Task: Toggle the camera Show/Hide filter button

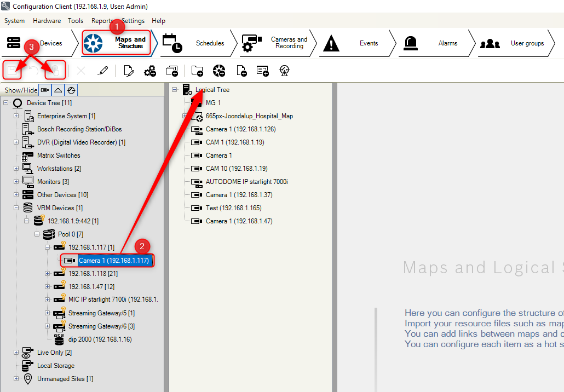Action: pyautogui.click(x=45, y=90)
